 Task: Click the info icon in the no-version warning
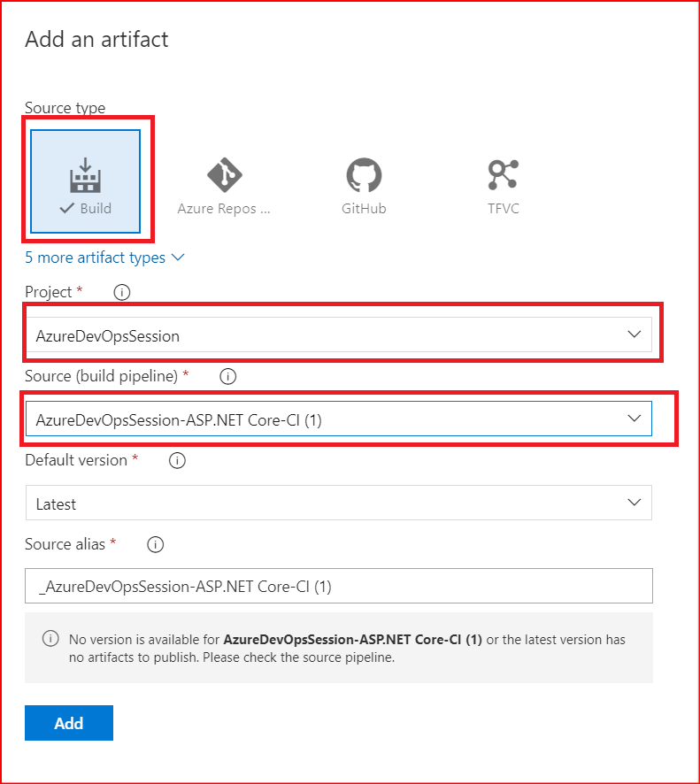[x=50, y=639]
